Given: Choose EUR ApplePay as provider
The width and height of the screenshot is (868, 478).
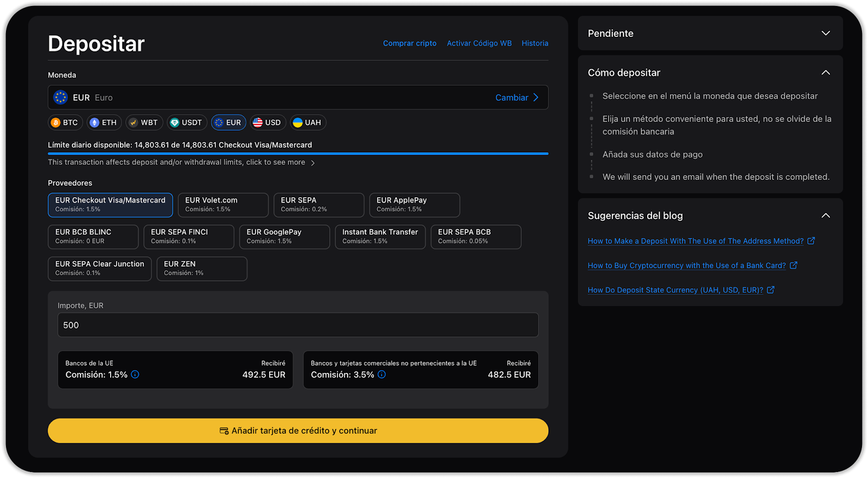Looking at the screenshot, I should pos(414,205).
